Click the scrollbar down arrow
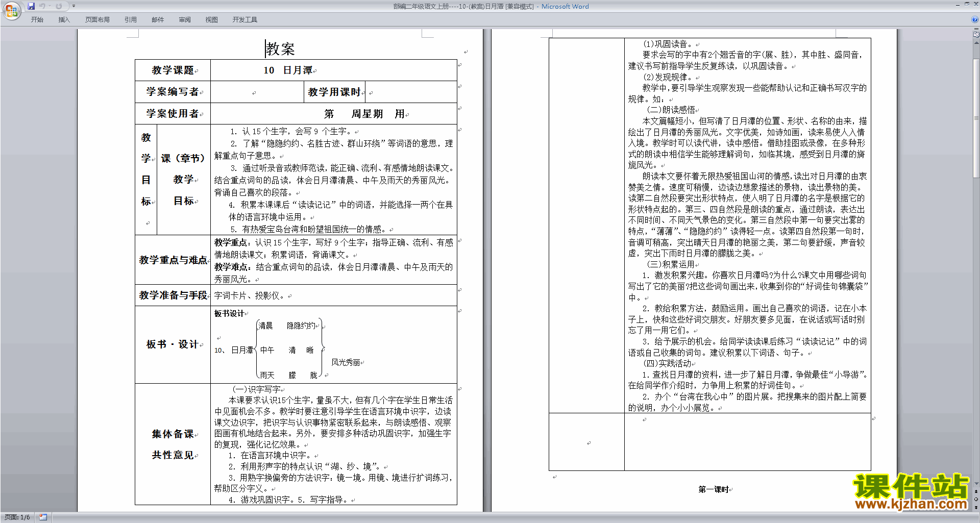Image resolution: width=980 pixels, height=523 pixels. (x=976, y=484)
